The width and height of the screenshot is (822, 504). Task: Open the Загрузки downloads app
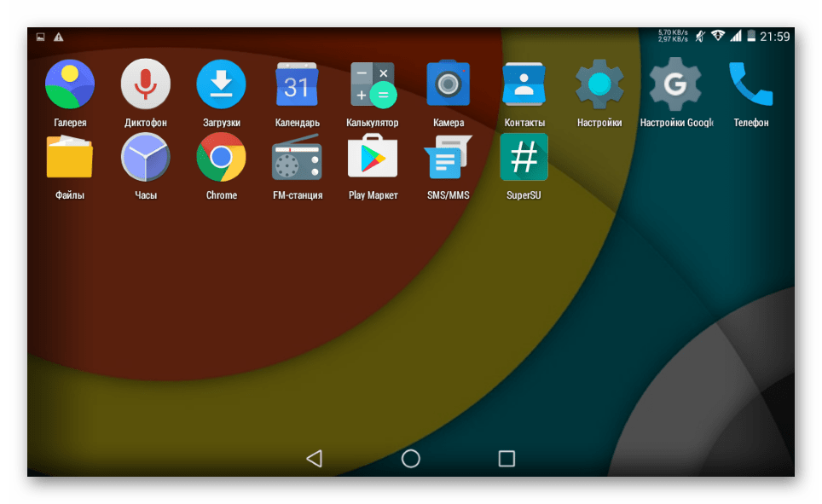point(221,84)
